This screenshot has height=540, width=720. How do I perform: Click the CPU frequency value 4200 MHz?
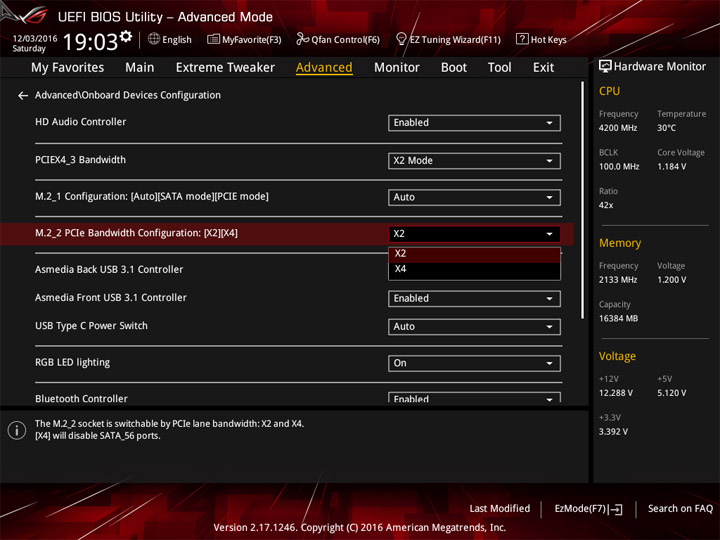[618, 128]
